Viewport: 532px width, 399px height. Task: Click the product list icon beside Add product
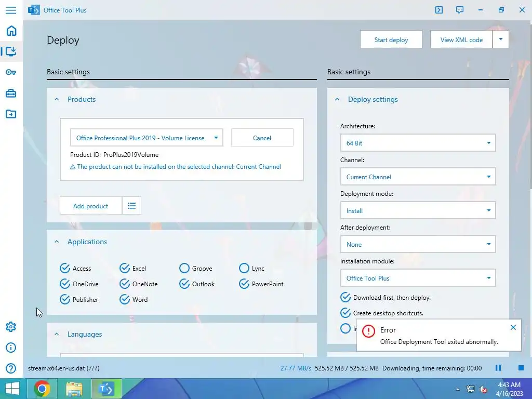[x=131, y=206]
